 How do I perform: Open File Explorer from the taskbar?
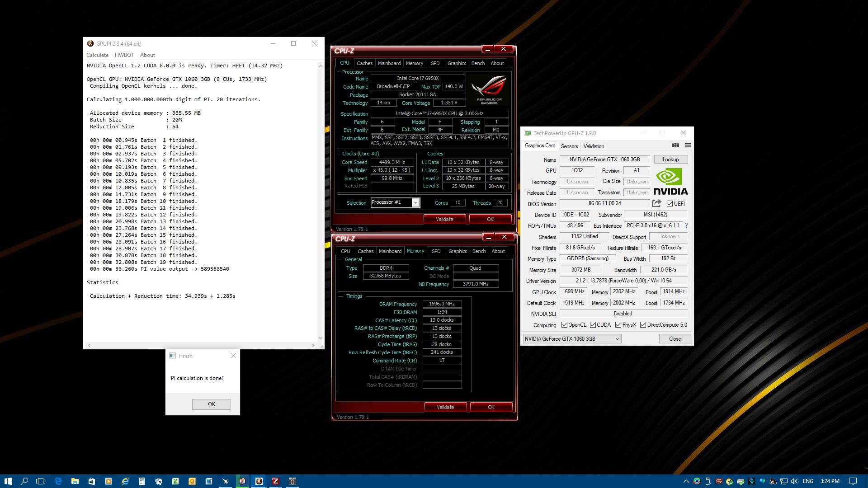(x=75, y=481)
